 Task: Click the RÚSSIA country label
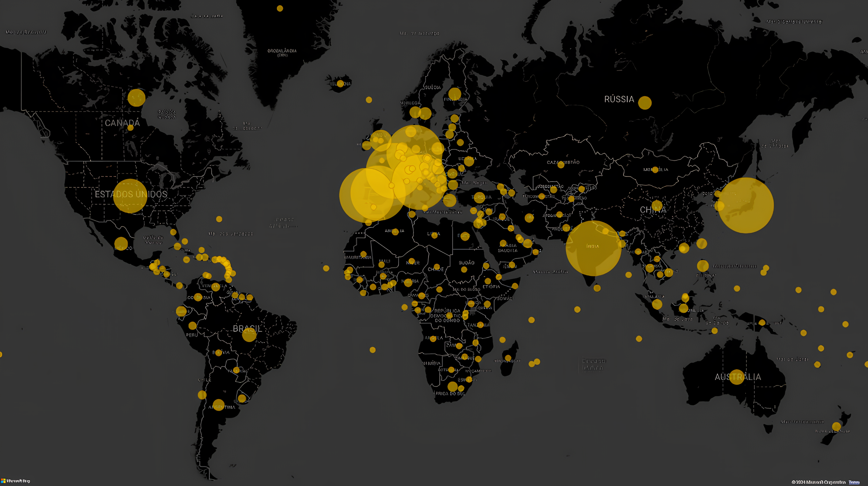click(619, 99)
